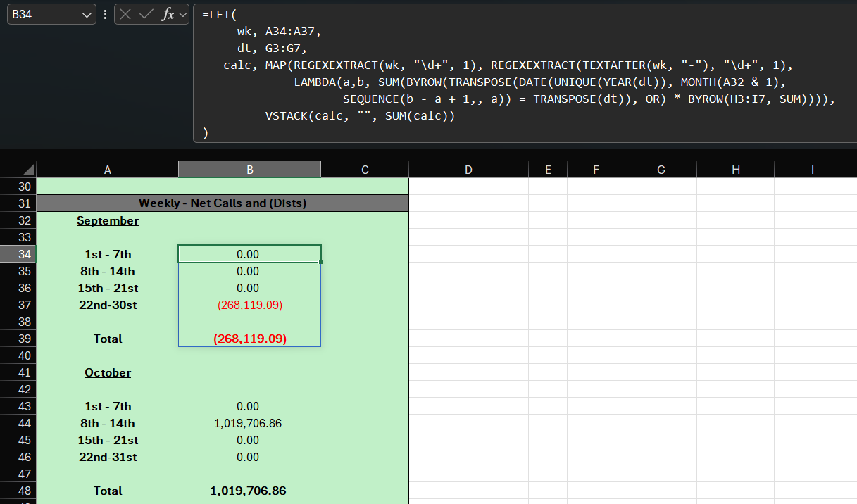Open the formula bar options menu dots
857x504 pixels.
point(105,14)
